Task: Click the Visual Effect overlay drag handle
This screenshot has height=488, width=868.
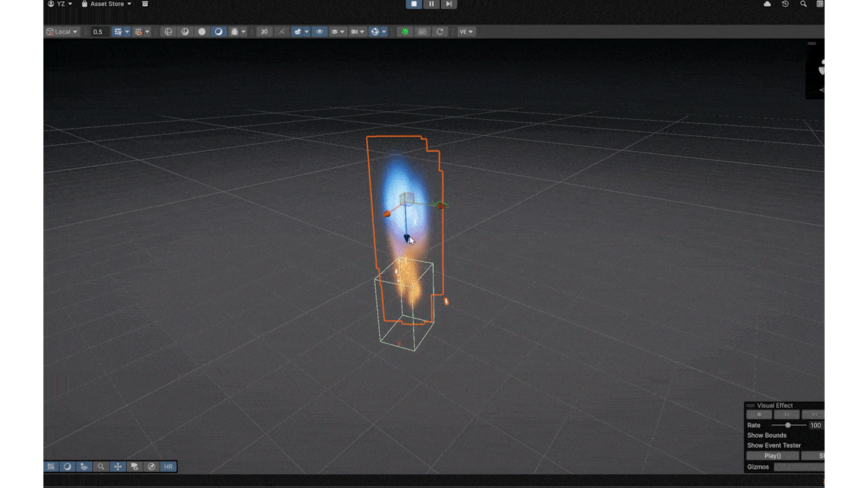Action: coord(751,405)
